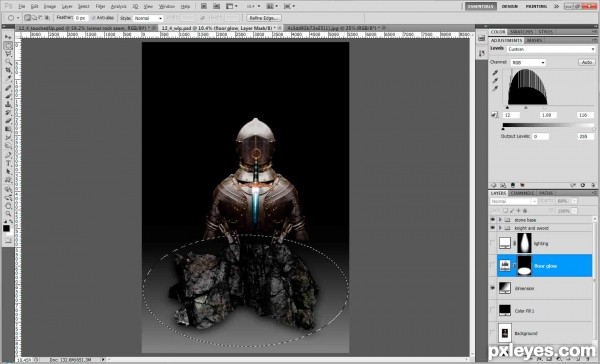The image size is (600, 364).
Task: Select the Horizontal Type tool
Action: coord(8,163)
